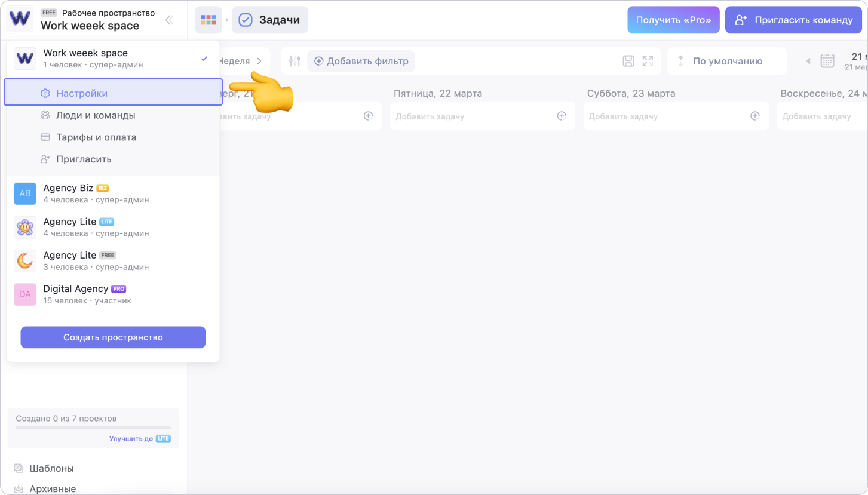Click the Создать пространство button
Viewport: 868px width, 495px height.
113,337
